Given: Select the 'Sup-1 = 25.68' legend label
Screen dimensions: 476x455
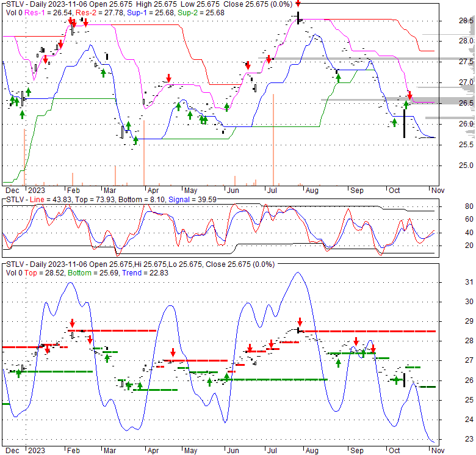Looking at the screenshot, I should click(x=150, y=13).
